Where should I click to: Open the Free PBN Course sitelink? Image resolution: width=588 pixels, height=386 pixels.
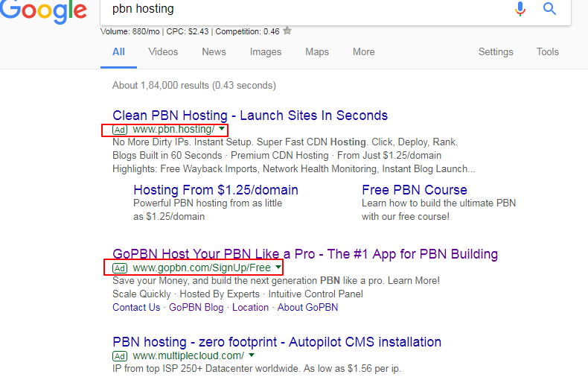415,190
